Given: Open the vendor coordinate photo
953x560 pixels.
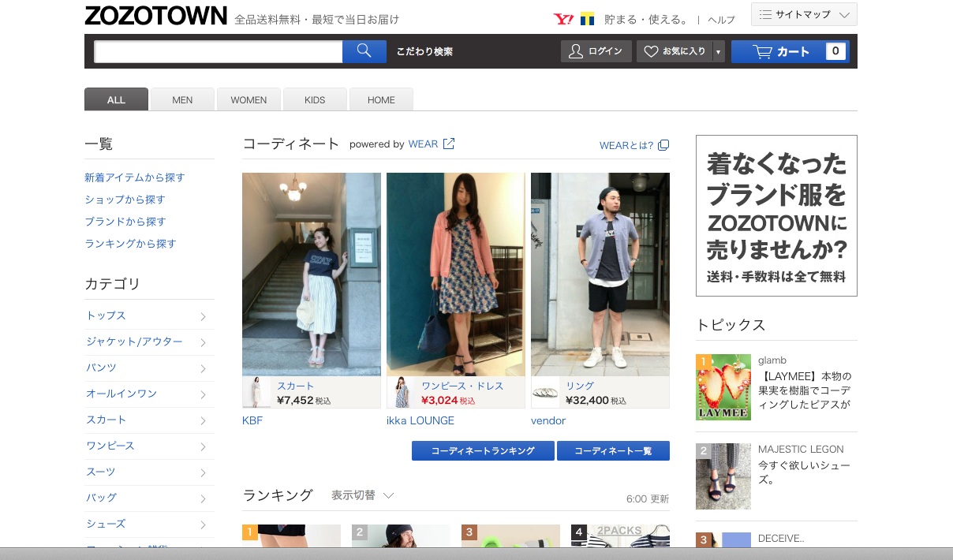Looking at the screenshot, I should pyautogui.click(x=600, y=274).
